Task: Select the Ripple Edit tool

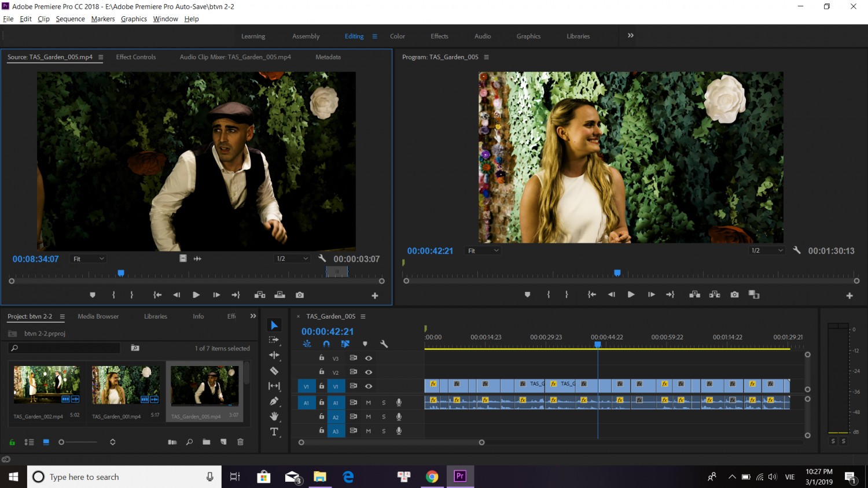Action: 274,355
